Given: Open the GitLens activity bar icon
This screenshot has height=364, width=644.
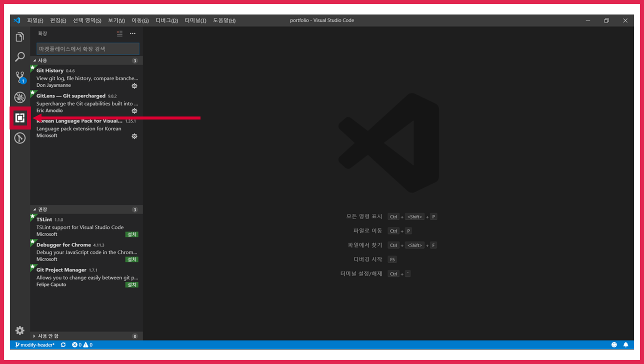Looking at the screenshot, I should 20,138.
